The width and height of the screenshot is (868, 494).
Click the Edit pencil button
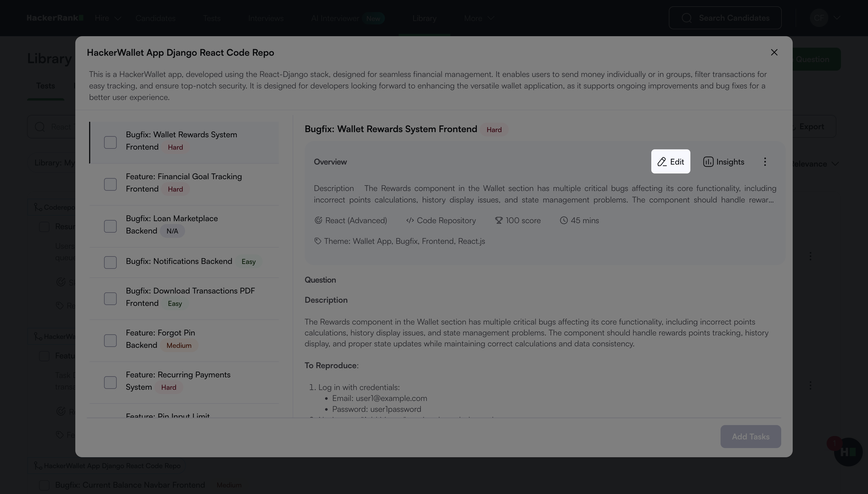[671, 162]
